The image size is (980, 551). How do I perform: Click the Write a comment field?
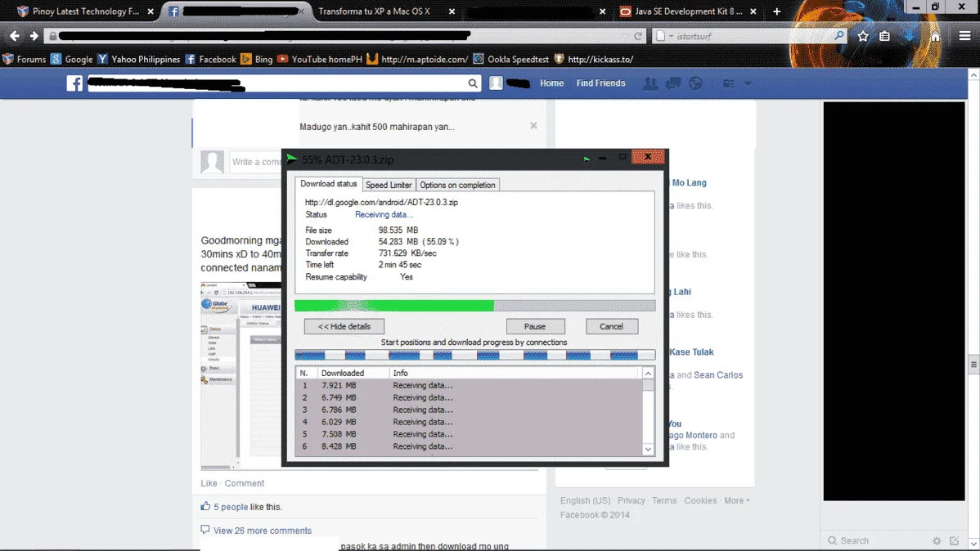tap(256, 162)
